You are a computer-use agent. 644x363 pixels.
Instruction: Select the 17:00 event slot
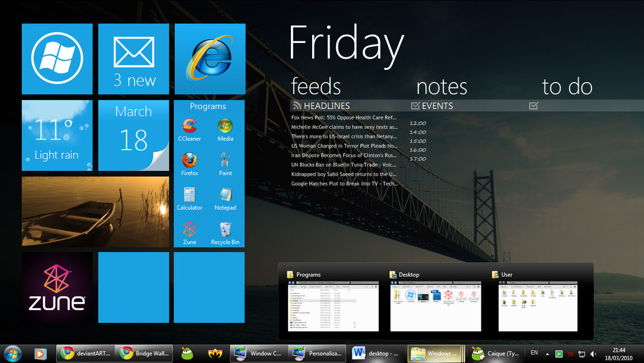[x=418, y=159]
